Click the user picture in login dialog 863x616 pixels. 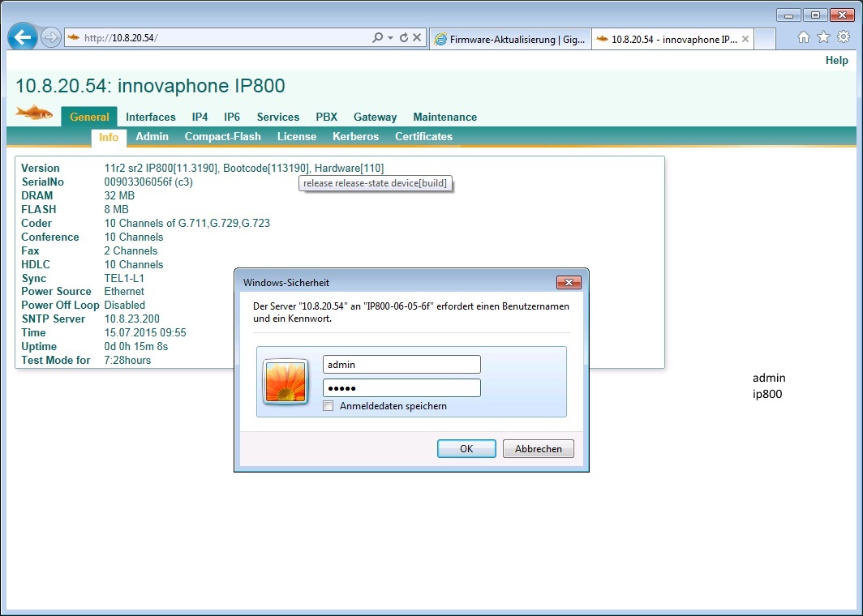click(286, 381)
